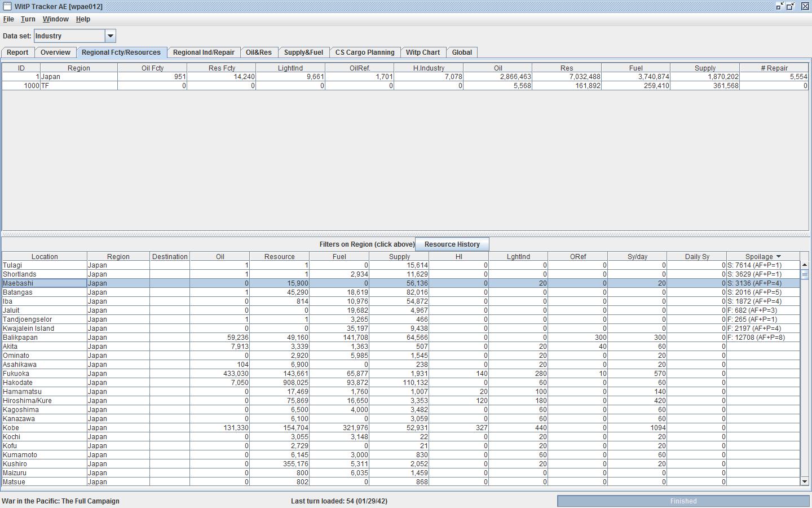
Task: Sort upper table by H.Industry header
Action: point(429,68)
